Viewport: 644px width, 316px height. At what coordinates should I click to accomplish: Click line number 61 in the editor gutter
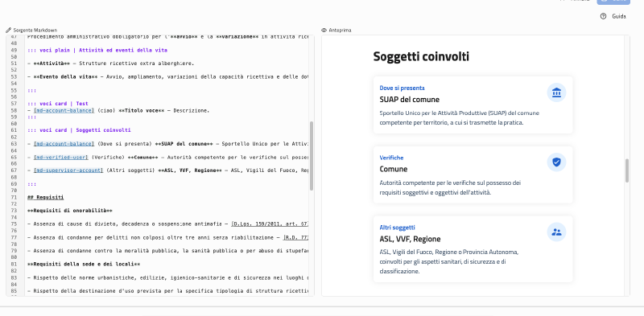(14, 130)
